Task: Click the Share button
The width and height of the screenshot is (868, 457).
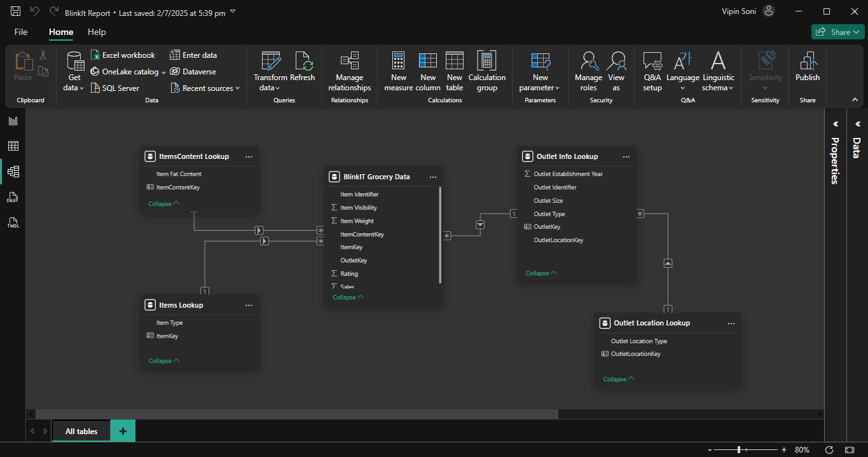Action: point(837,32)
